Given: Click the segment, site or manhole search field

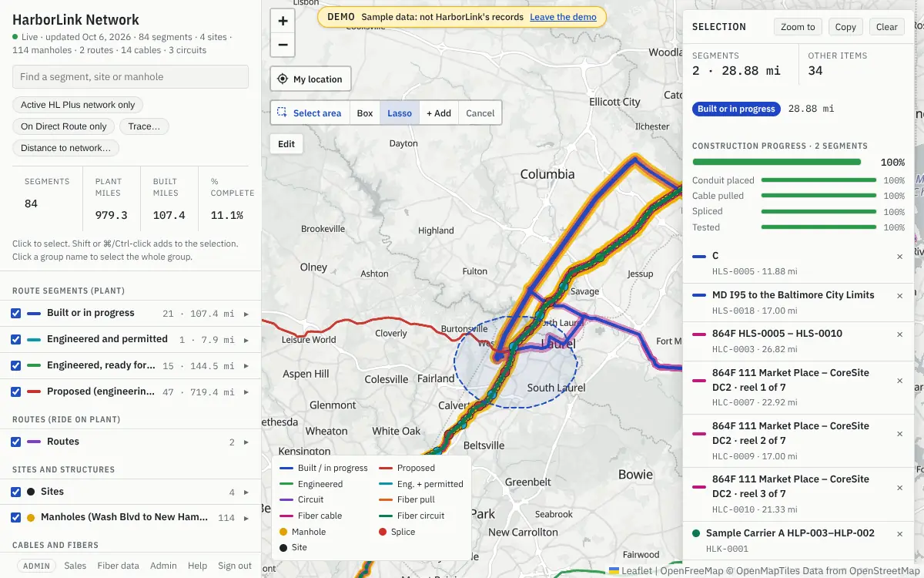Looking at the screenshot, I should click(x=130, y=77).
